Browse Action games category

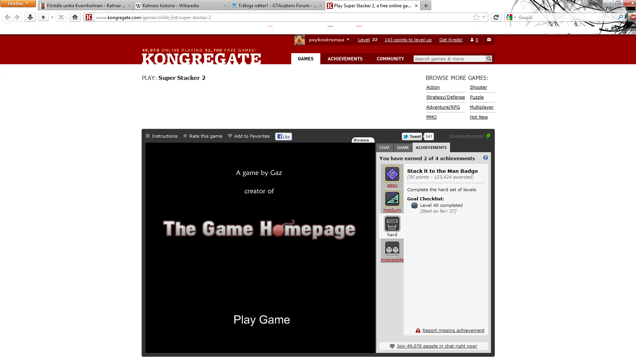[x=433, y=87]
